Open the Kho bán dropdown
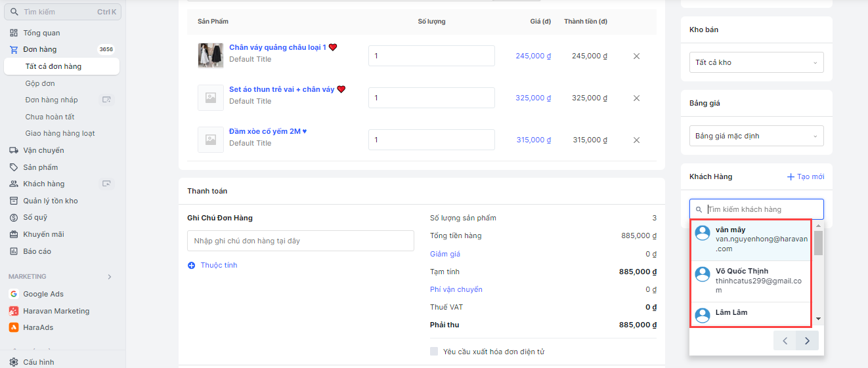 (x=756, y=62)
